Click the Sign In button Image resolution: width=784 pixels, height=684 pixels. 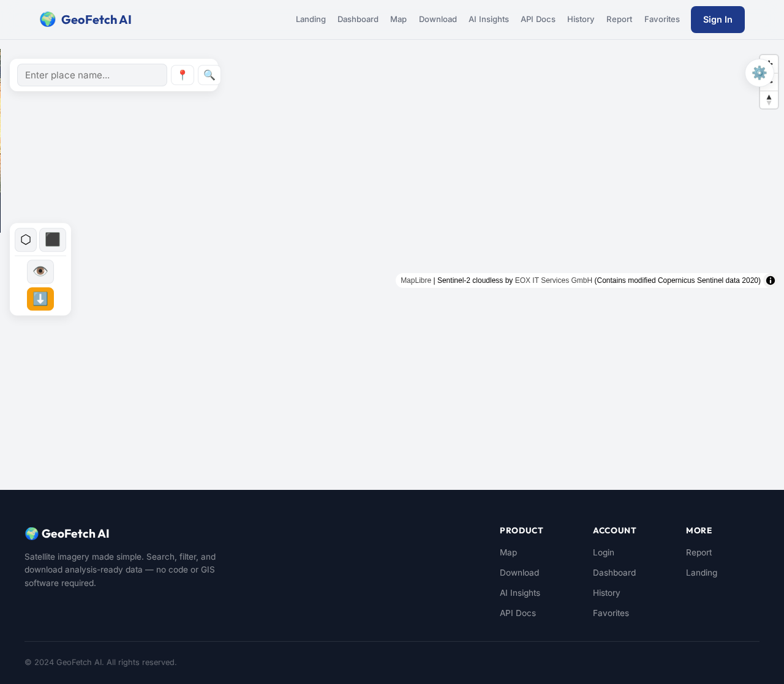[x=718, y=20]
